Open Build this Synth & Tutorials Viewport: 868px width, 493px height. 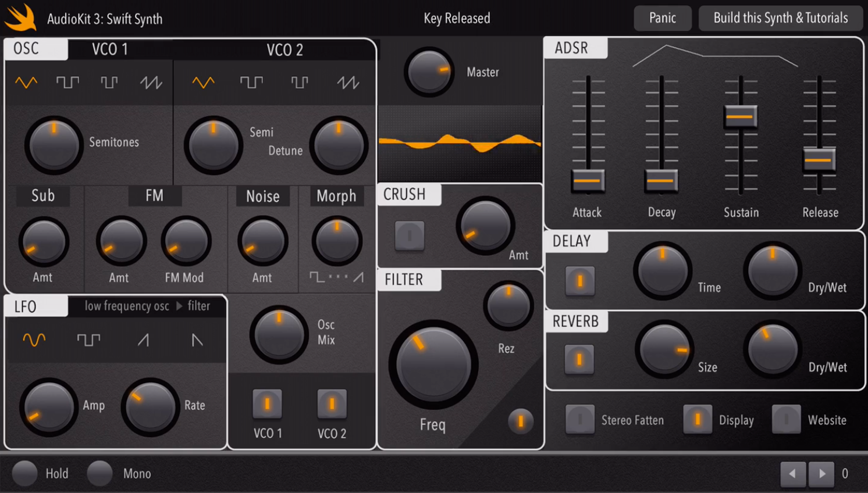781,18
